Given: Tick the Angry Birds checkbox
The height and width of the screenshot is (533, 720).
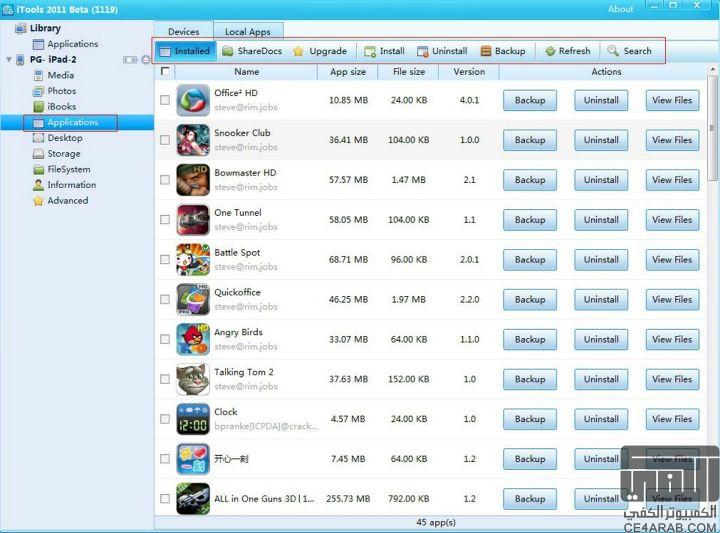Looking at the screenshot, I should point(165,339).
